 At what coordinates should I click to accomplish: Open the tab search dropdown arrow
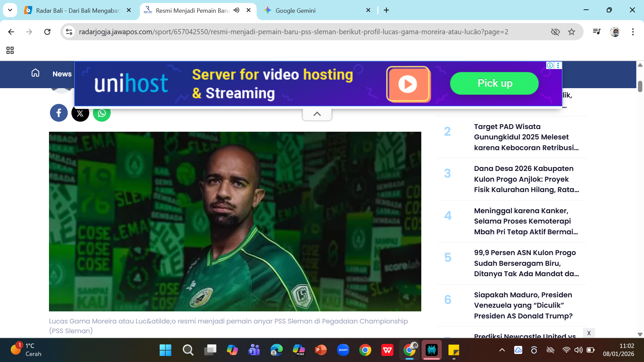coord(10,10)
